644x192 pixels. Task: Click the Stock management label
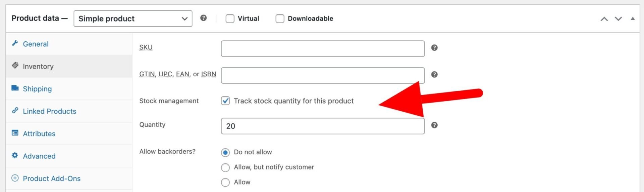tap(169, 101)
